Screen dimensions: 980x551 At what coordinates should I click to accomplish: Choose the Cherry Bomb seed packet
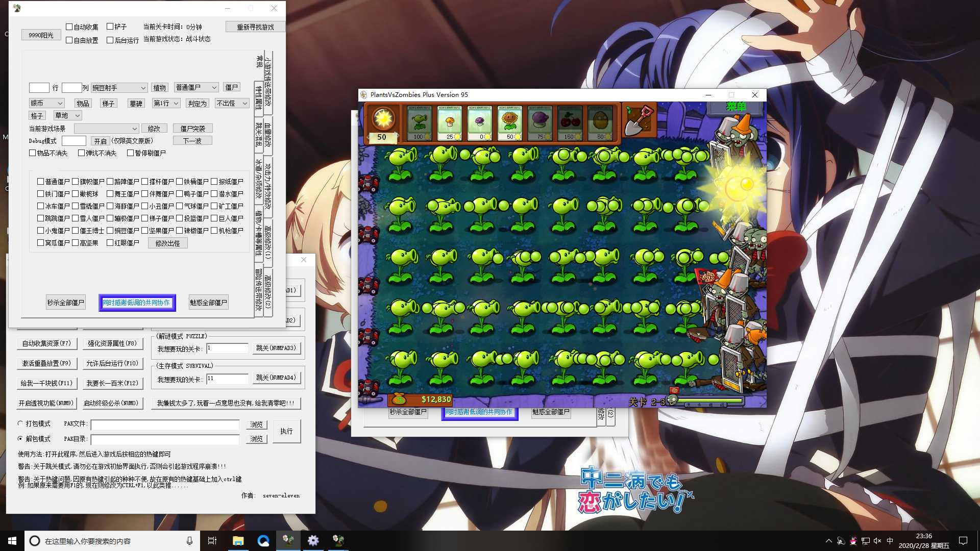click(570, 123)
